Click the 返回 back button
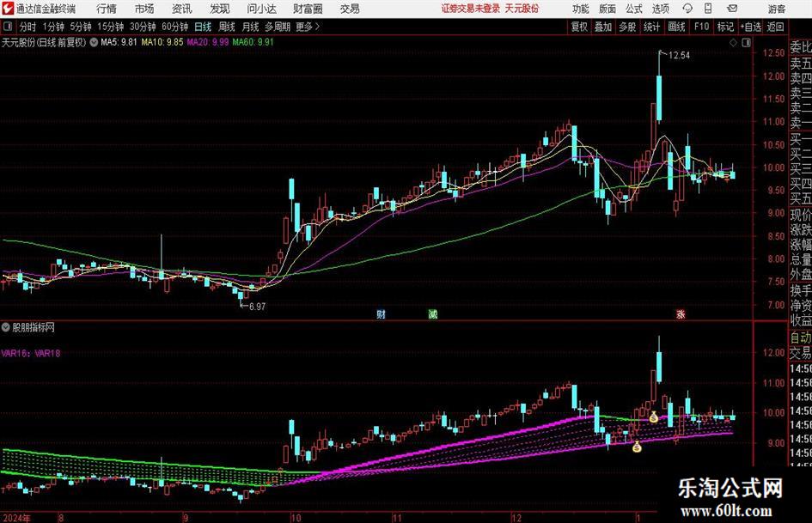Viewport: 812px width, 523px height. [775, 27]
